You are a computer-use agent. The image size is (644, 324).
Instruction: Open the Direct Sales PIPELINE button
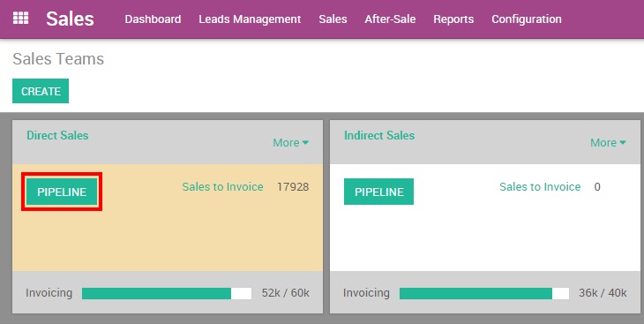(62, 192)
